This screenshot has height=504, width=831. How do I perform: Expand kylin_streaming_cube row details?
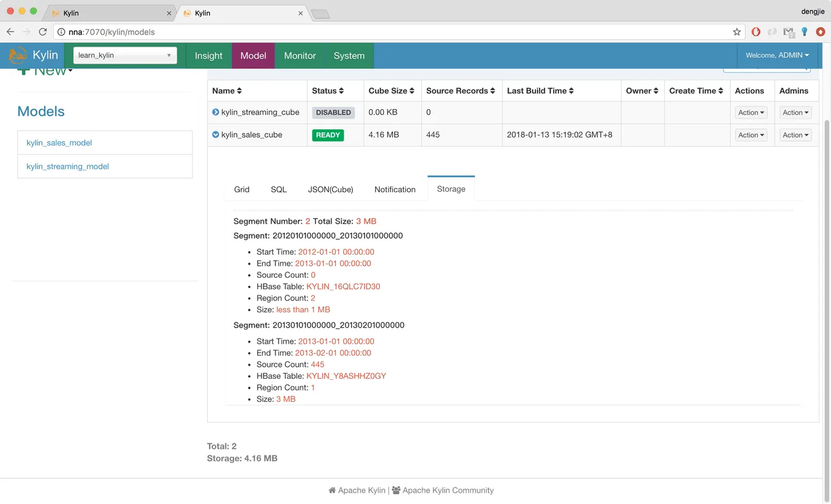(215, 112)
